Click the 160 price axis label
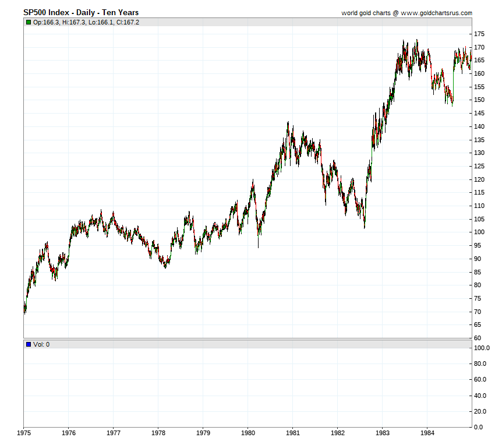The width and height of the screenshot is (495, 448). point(479,73)
